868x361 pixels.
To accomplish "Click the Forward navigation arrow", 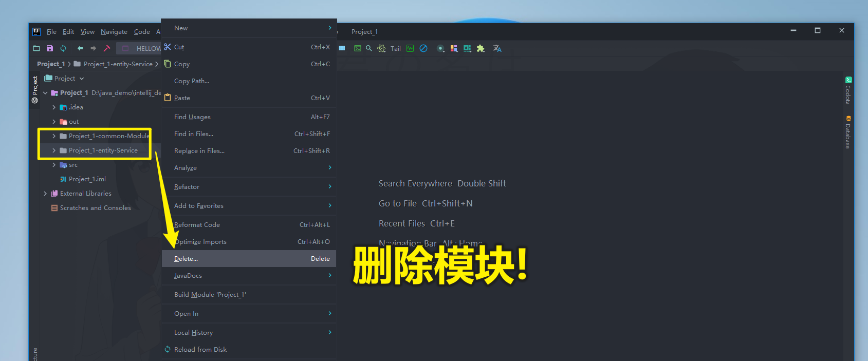I will coord(93,48).
